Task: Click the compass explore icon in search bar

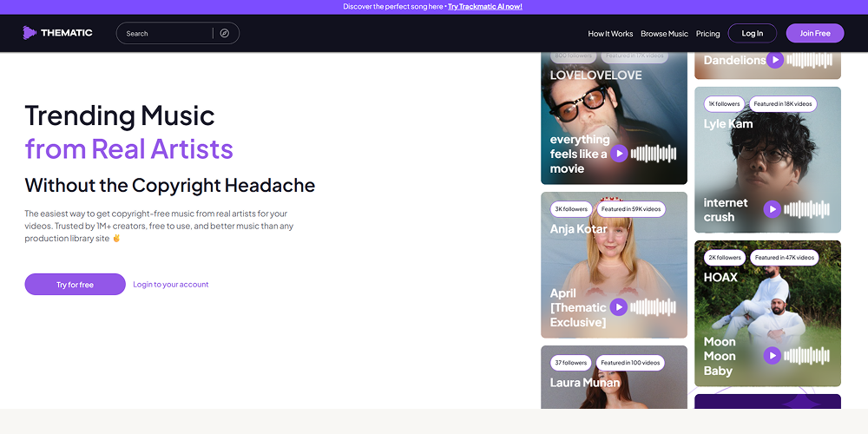Action: tap(224, 33)
